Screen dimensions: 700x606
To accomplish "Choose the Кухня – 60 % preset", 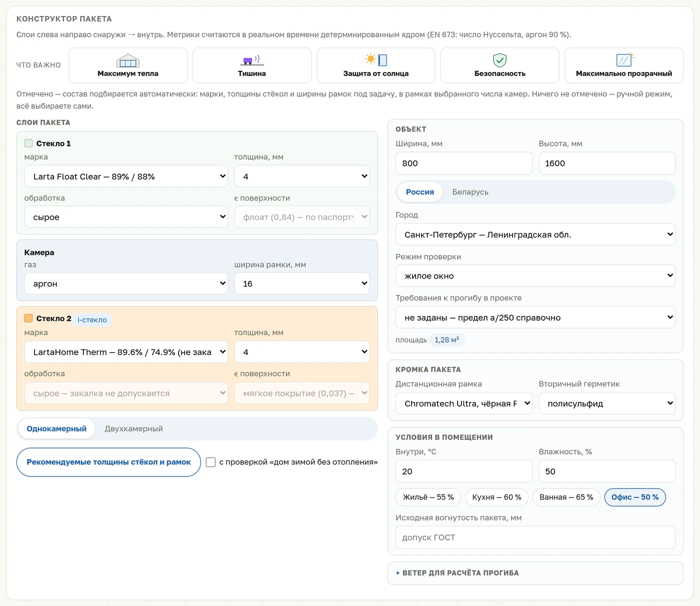I will (497, 497).
